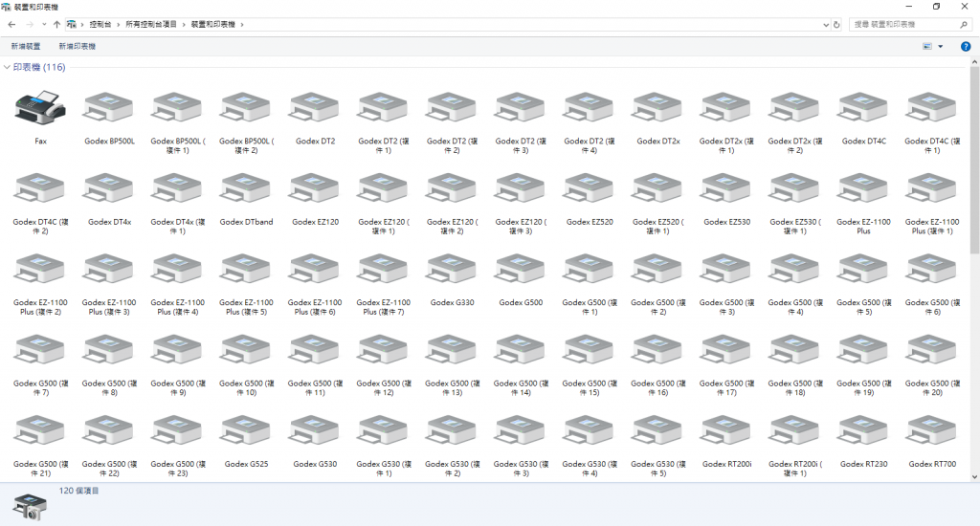Click the vertical scrollbar thumb

(x=974, y=160)
